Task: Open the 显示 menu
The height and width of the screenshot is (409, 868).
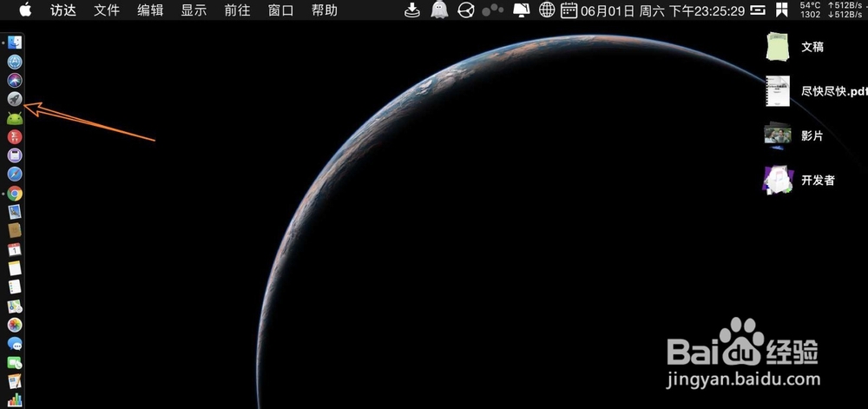Action: pos(194,10)
